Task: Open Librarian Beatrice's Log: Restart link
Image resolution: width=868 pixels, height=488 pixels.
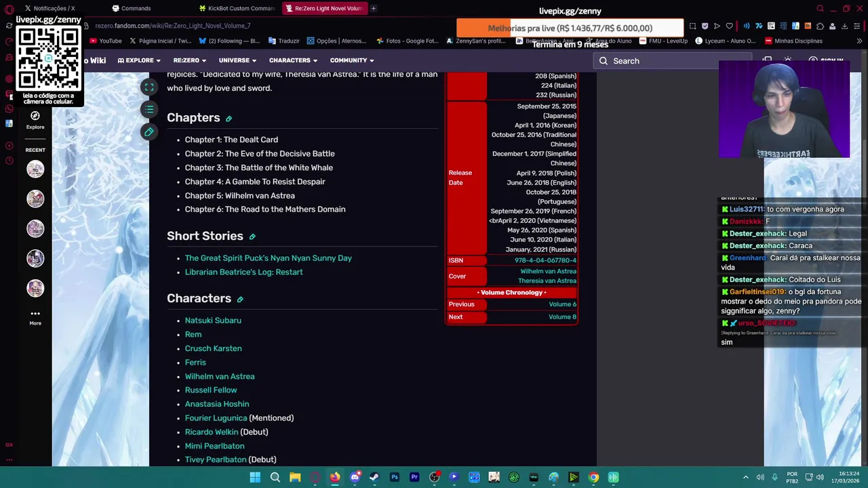Action: pos(244,272)
